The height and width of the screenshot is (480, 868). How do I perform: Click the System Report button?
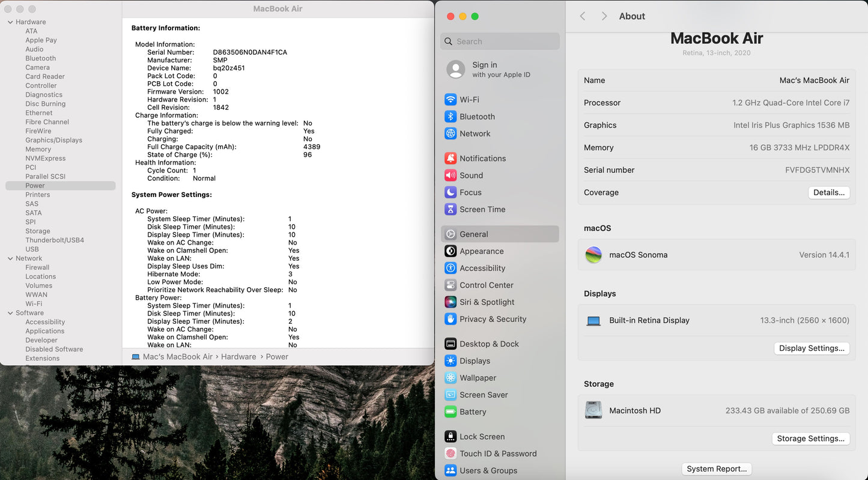[717, 469]
